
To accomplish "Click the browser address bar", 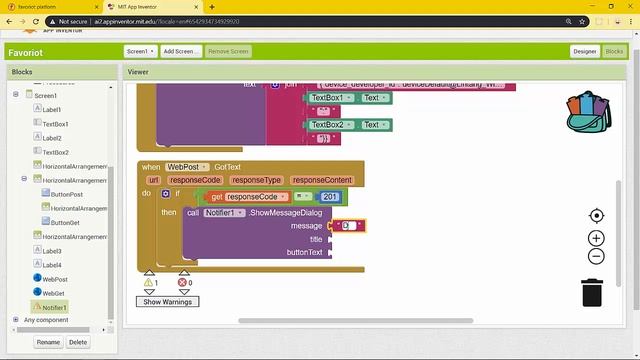I will (x=317, y=22).
